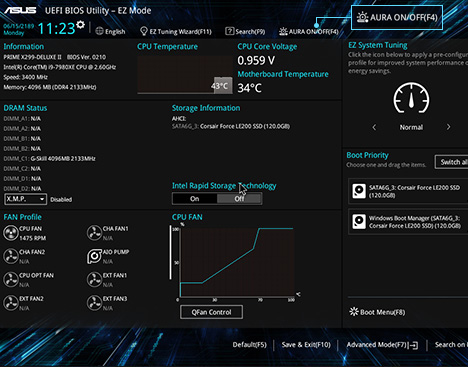Select the EXT FAN1 icon
Viewport: 468px width, 367px height.
click(94, 280)
